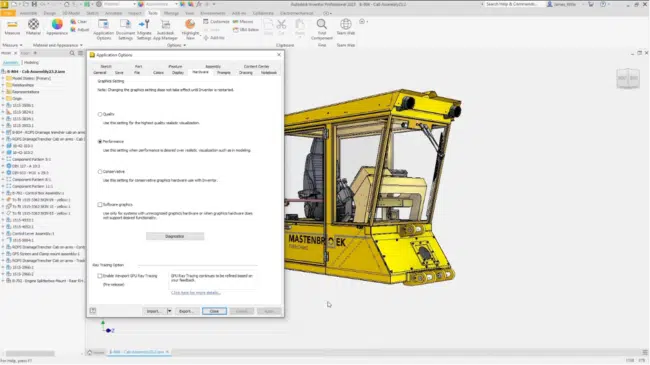Screen dimensions: 650x365
Task: Click the Close button in the dialog
Action: (214, 311)
